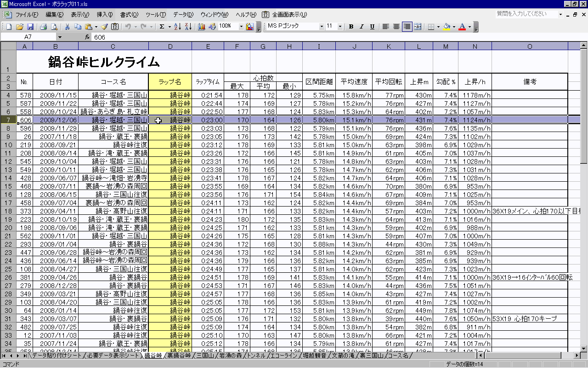The width and height of the screenshot is (588, 368).
Task: Print using the printer icon
Action: 43,27
